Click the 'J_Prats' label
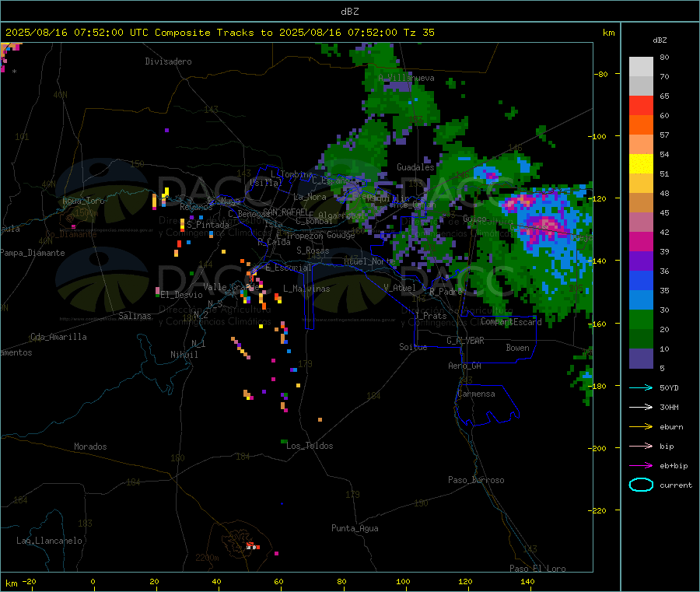 430,316
